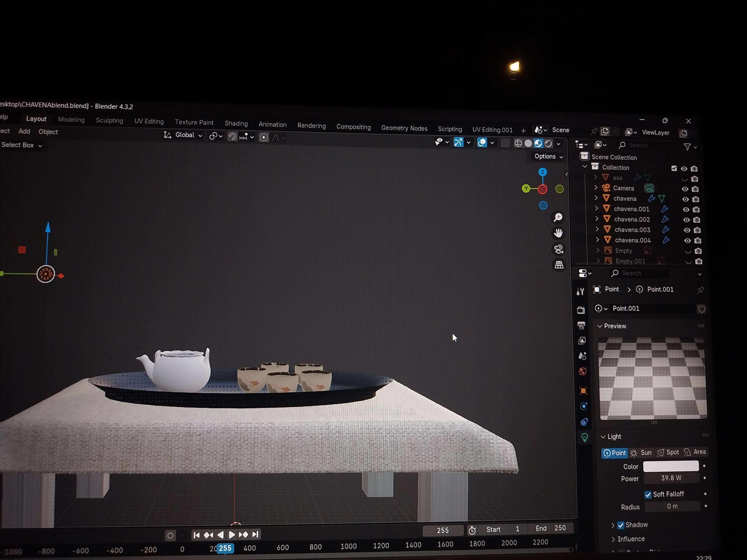747x560 pixels.
Task: Set light type to Spot
Action: click(668, 452)
